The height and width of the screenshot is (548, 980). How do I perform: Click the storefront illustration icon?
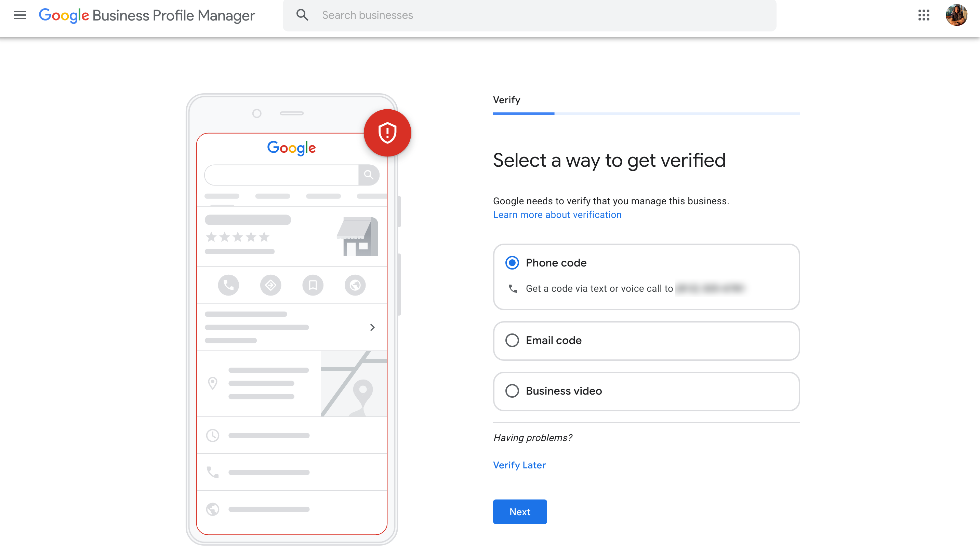(x=357, y=236)
